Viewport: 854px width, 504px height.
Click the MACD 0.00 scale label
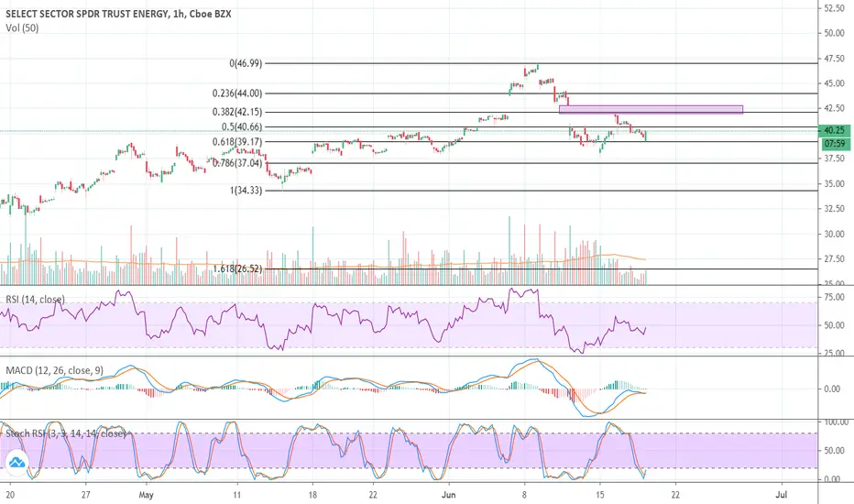(x=832, y=389)
